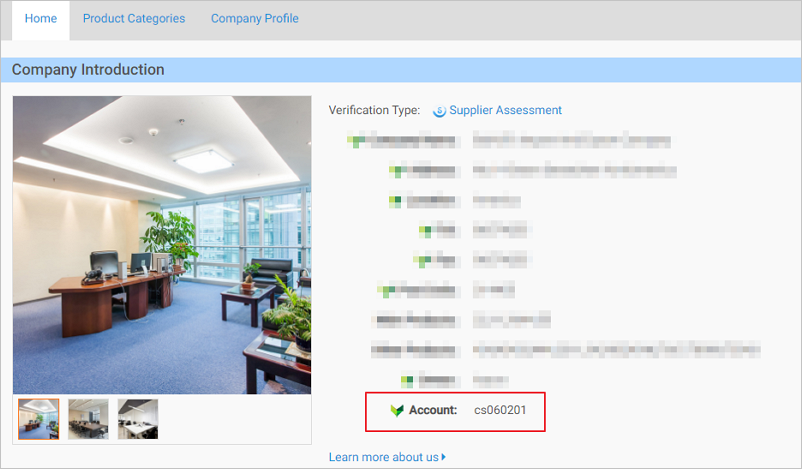Click the Supplier Assessment link
Screen dimensions: 802x469
click(x=505, y=110)
